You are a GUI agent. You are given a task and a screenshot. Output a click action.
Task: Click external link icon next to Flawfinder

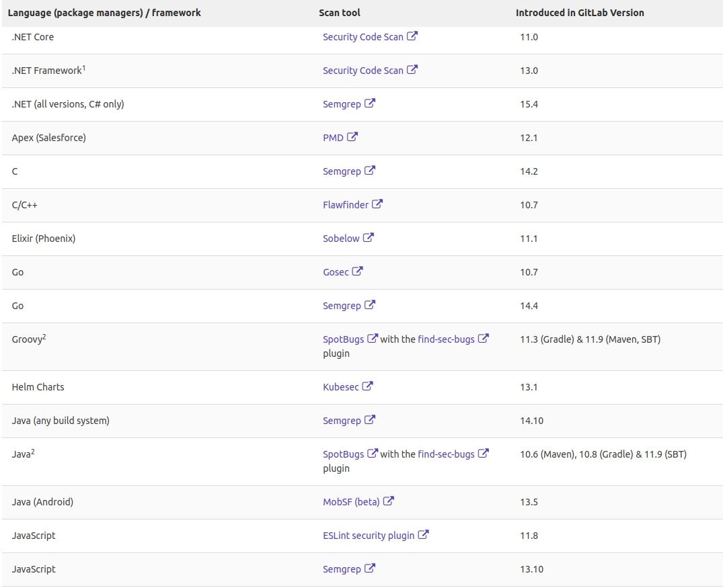coord(377,204)
